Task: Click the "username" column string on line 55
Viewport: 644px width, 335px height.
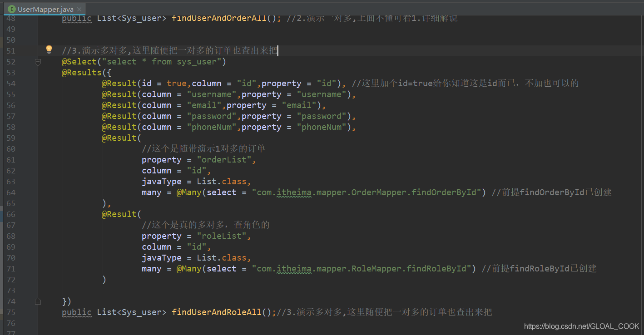Action: (x=212, y=94)
